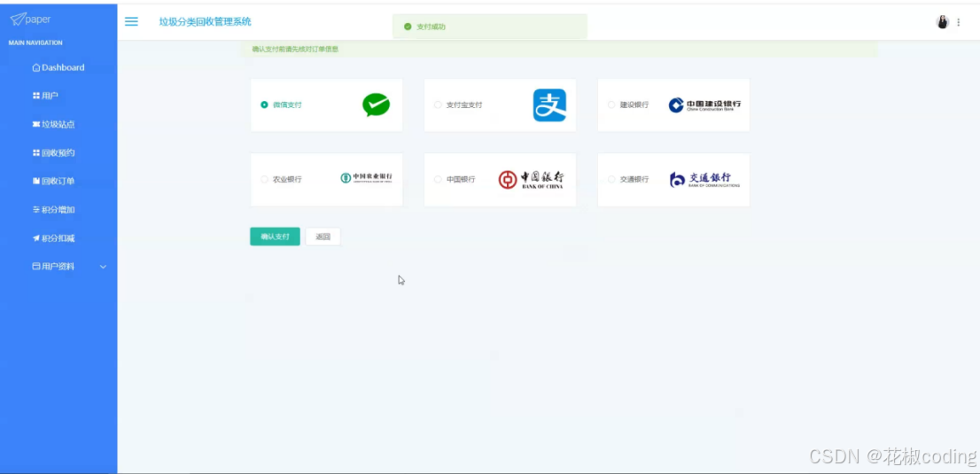Click the WeChat Pay logo
The width and height of the screenshot is (980, 474).
click(x=377, y=105)
